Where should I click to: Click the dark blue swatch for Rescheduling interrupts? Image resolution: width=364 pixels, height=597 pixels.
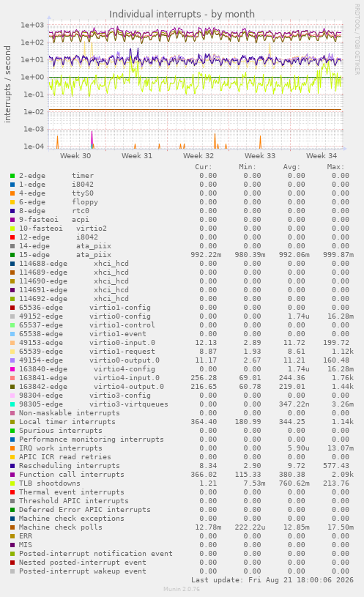coord(12,466)
